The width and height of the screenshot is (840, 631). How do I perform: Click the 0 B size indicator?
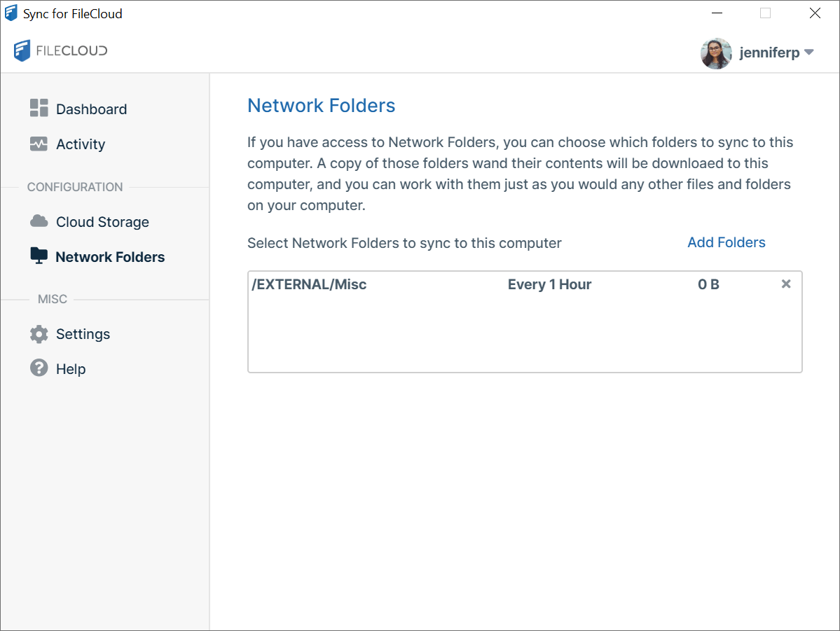(708, 284)
